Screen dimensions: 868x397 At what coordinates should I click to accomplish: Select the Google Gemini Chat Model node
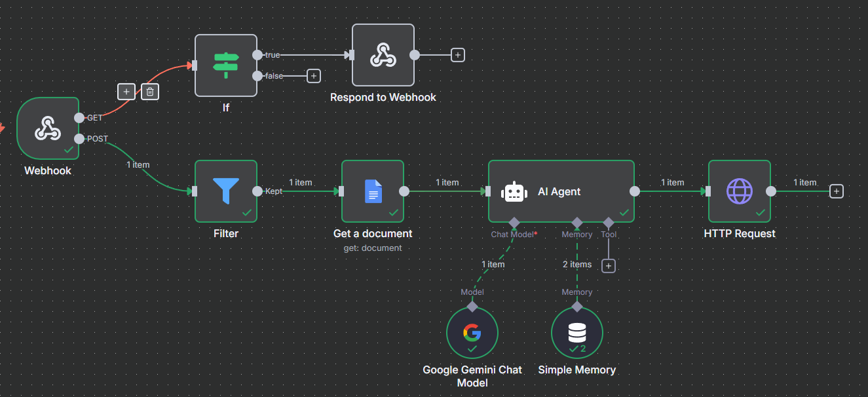(472, 333)
